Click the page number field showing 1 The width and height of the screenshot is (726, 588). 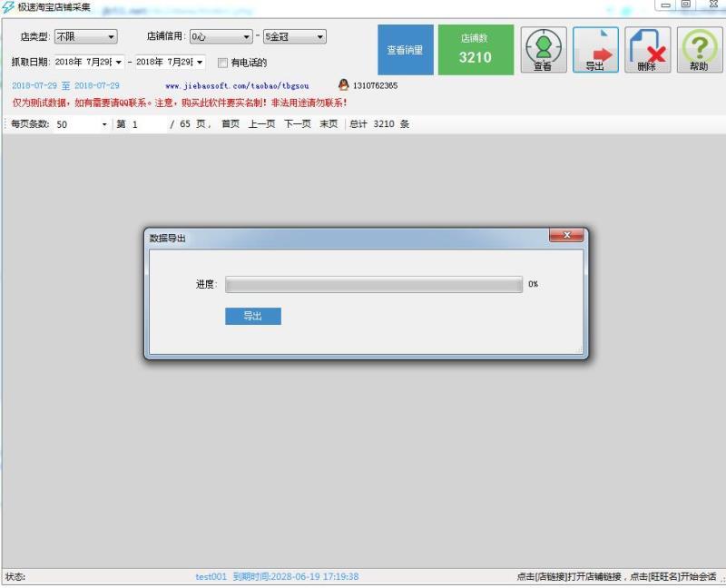(147, 124)
